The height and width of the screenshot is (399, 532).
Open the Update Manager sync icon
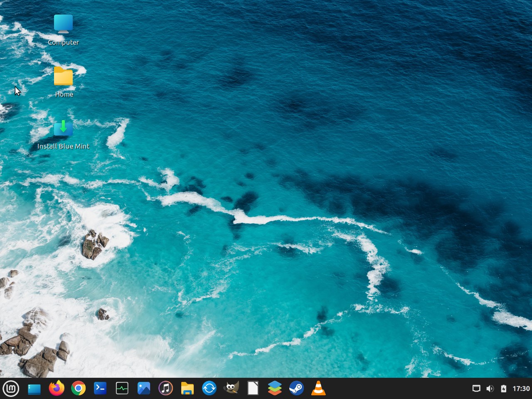click(209, 389)
